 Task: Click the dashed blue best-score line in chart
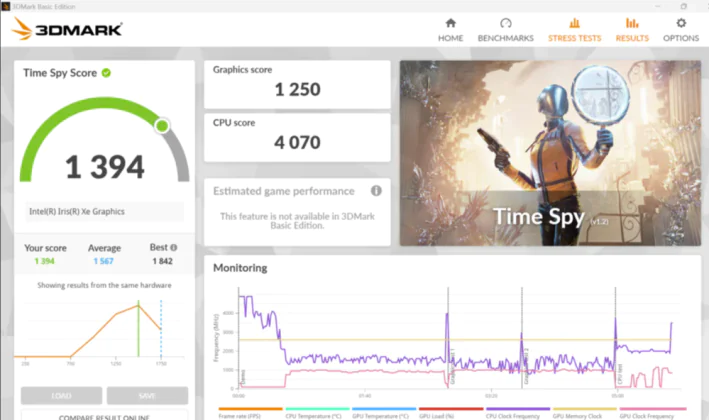161,328
